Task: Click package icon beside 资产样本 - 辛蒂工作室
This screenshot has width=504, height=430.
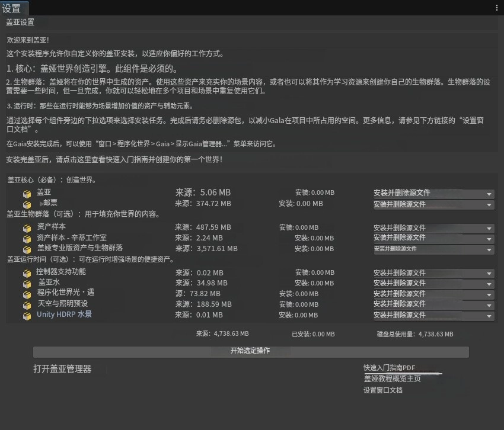Action: pyautogui.click(x=27, y=239)
